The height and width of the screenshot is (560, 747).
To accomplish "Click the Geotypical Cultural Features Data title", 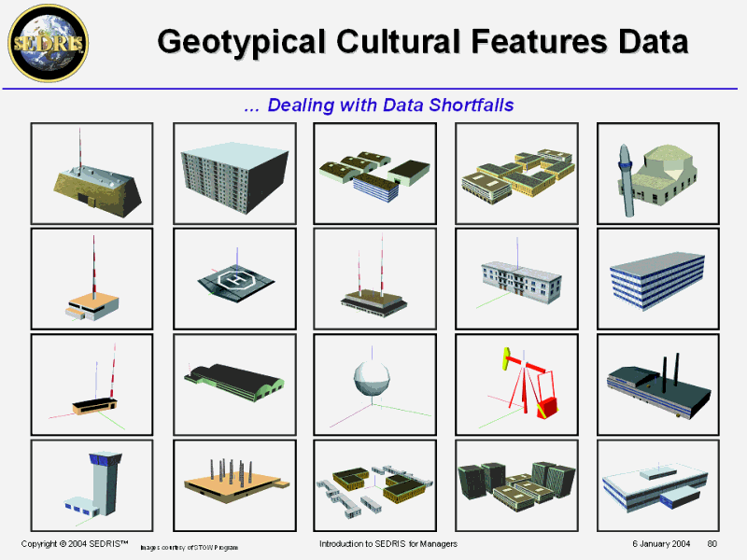I will (422, 42).
